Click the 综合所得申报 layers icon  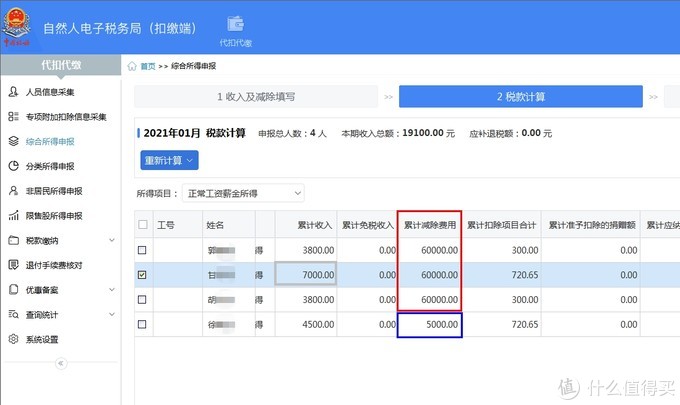coord(13,141)
